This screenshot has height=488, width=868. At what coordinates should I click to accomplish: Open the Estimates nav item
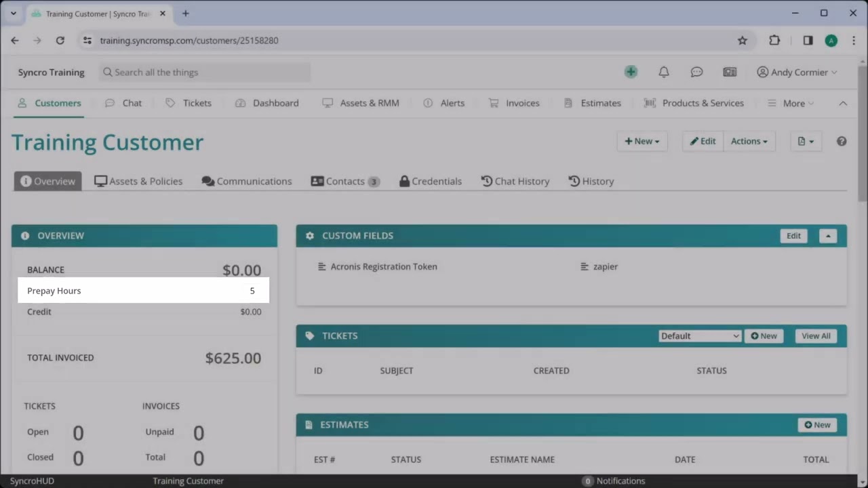[x=593, y=103]
